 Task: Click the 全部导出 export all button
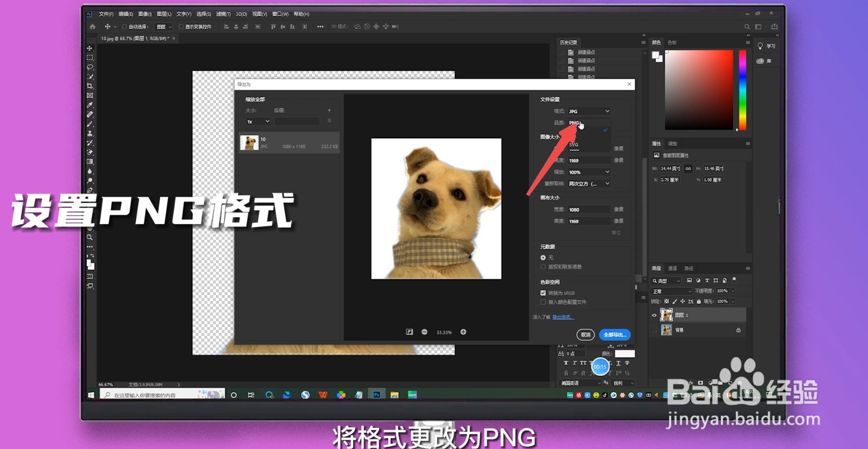click(x=615, y=335)
